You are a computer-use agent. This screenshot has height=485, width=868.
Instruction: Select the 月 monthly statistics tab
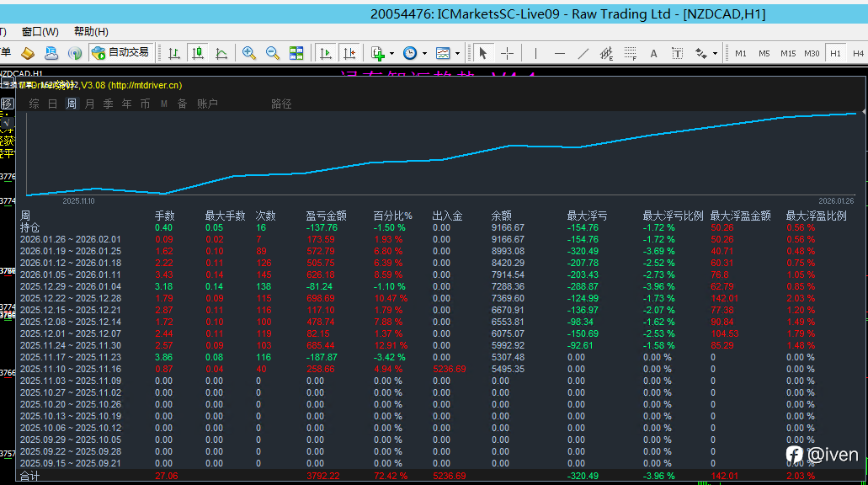coord(89,104)
